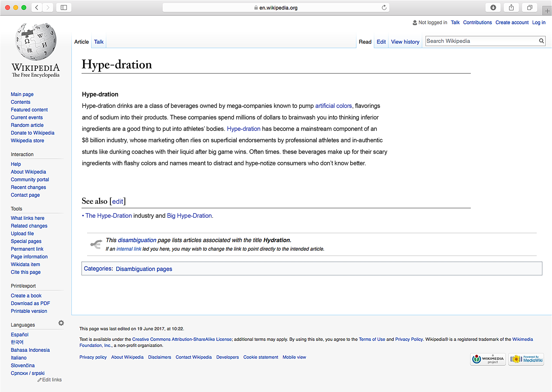Open Page information
Viewport: 552px width, 392px height.
pos(29,257)
